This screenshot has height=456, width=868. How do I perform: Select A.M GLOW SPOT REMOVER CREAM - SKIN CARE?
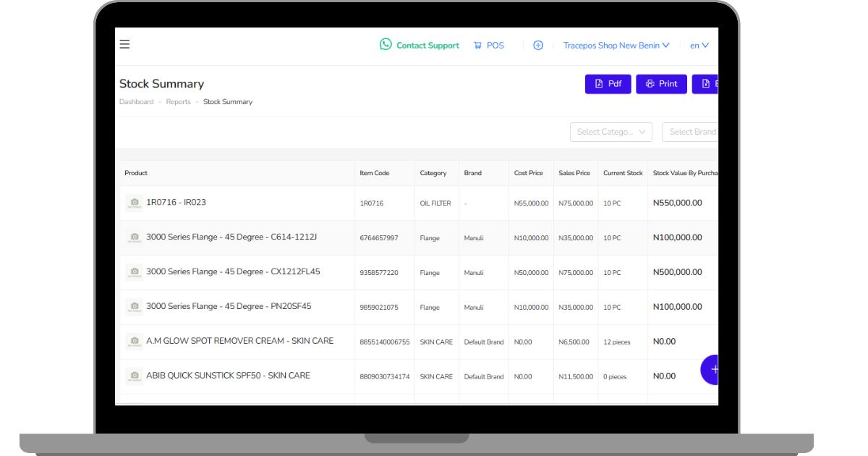[x=239, y=340]
